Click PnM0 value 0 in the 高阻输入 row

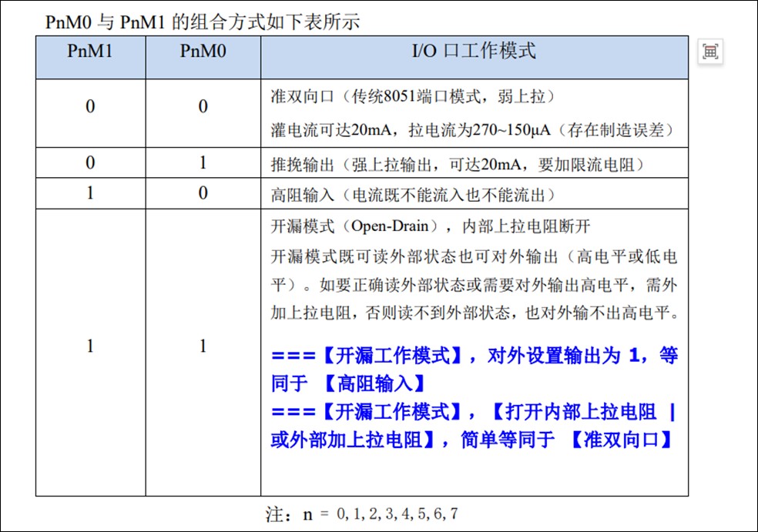click(203, 193)
